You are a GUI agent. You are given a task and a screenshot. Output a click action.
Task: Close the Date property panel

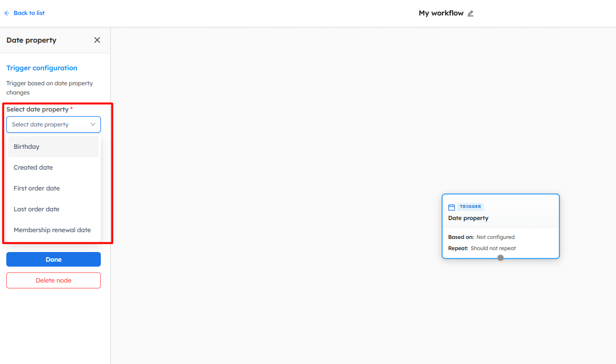point(97,40)
